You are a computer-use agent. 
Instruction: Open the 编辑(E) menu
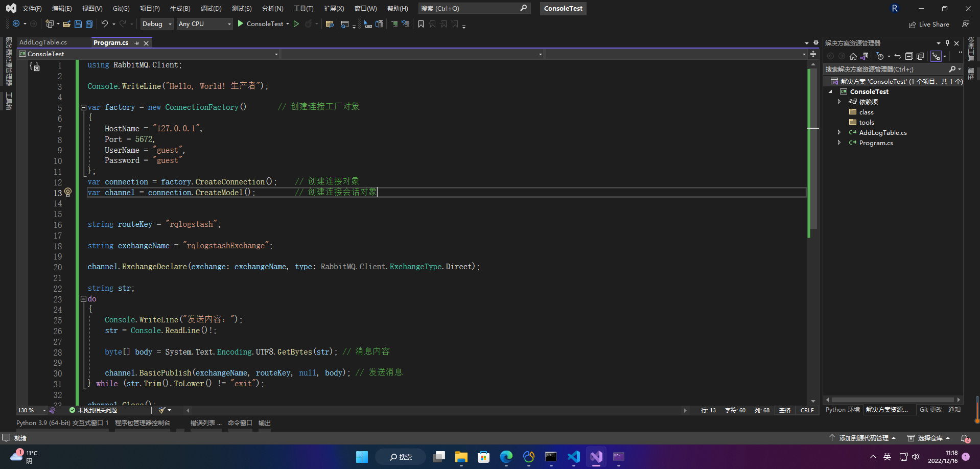62,9
